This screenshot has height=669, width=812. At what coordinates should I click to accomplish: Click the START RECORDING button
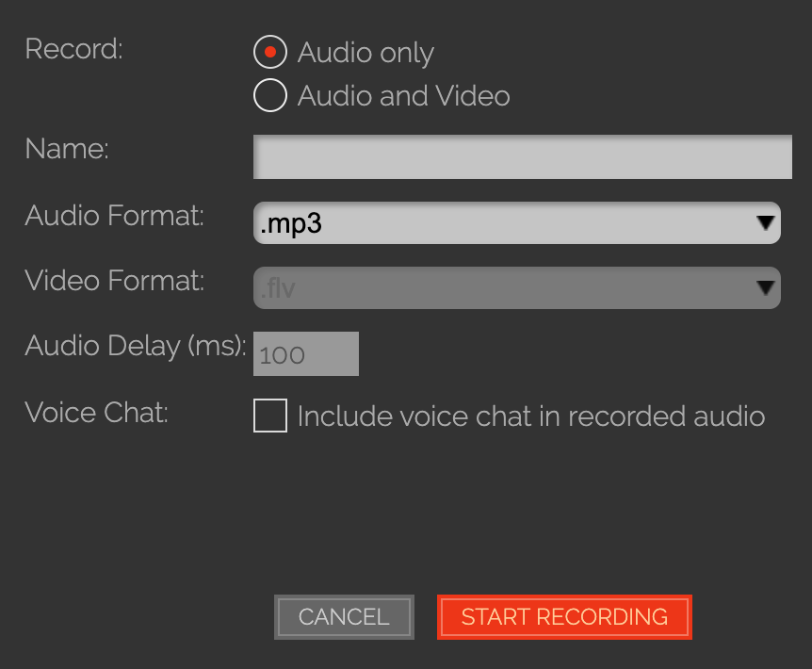click(564, 617)
